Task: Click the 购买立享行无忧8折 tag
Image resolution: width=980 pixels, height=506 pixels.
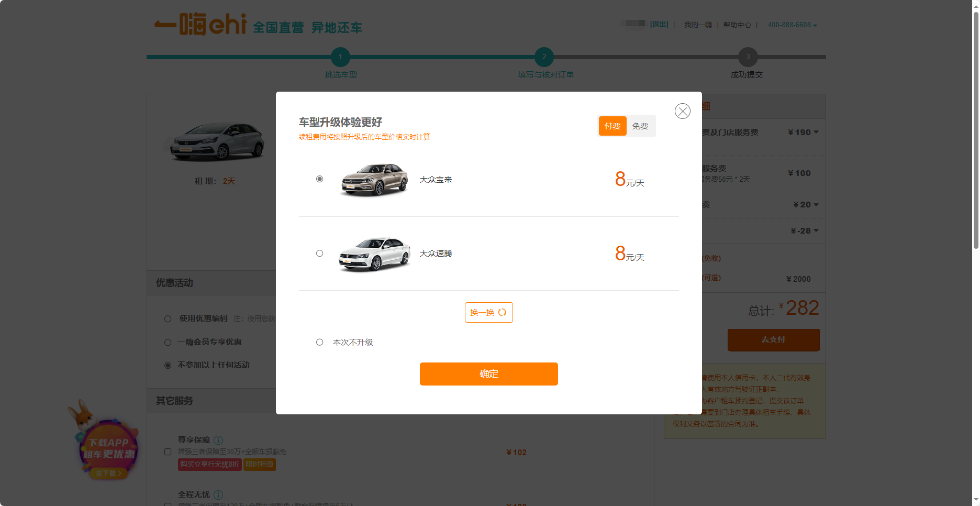Action: click(x=209, y=465)
